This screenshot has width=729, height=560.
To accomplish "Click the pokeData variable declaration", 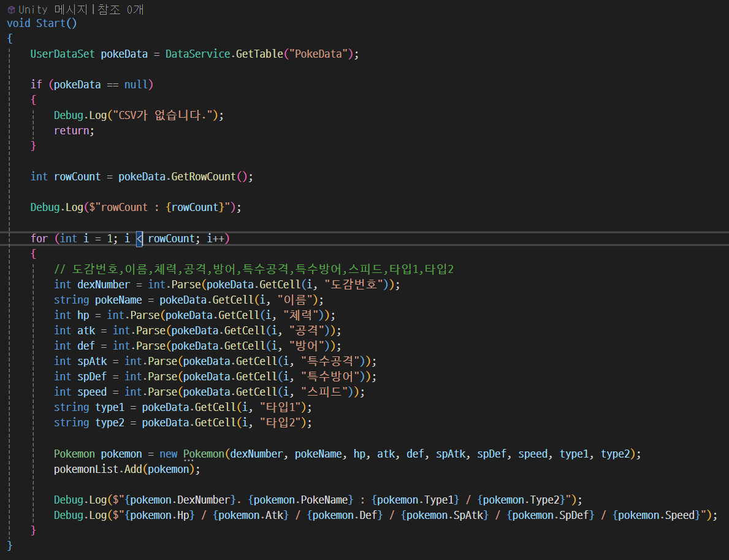I will tap(124, 53).
